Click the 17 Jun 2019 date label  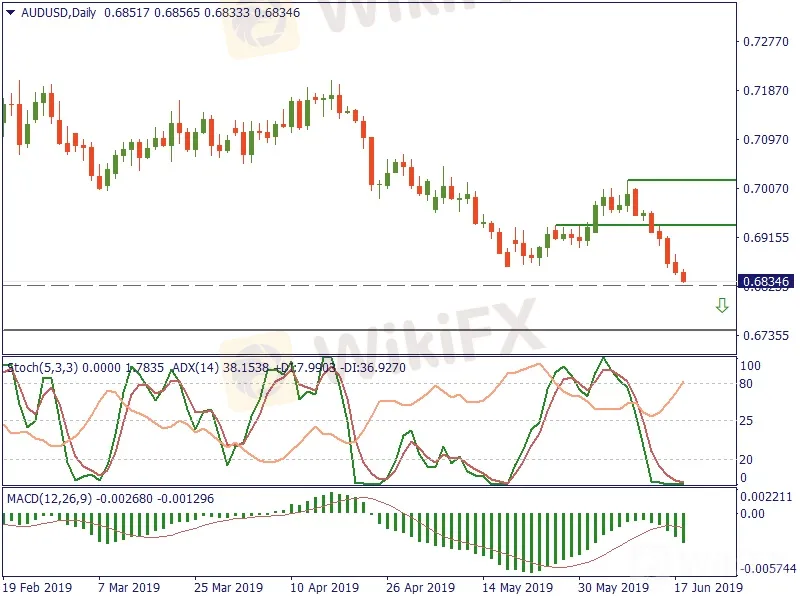pyautogui.click(x=707, y=587)
